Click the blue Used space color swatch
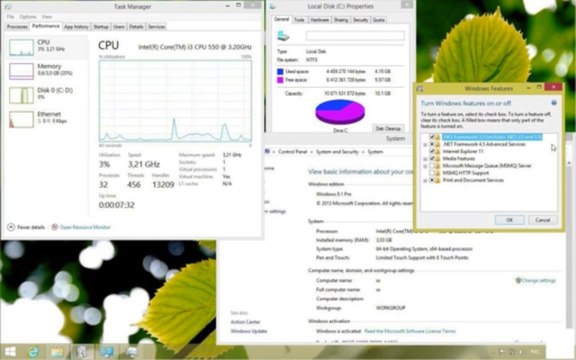Screen dimensions: 576x360 click(x=280, y=72)
